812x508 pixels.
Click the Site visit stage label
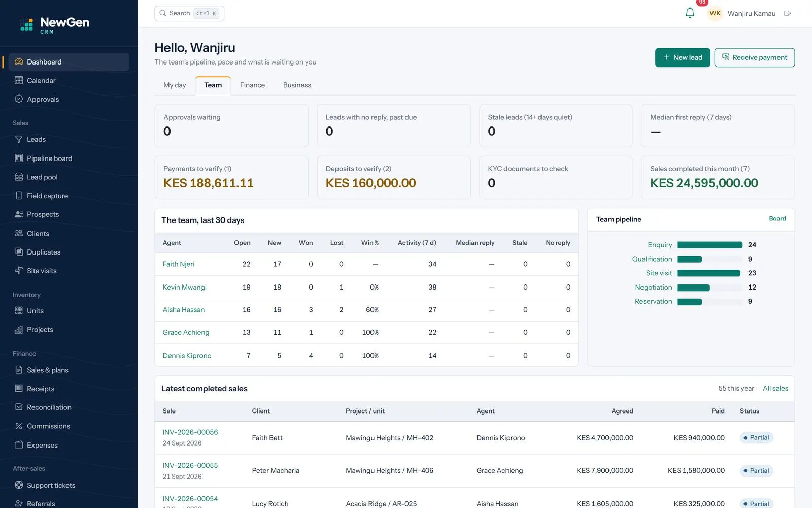[659, 273]
